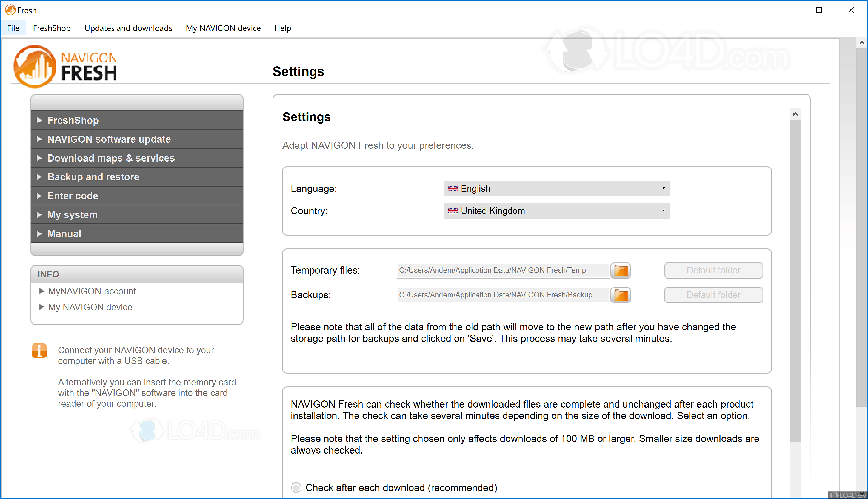
Task: Open the Country dropdown
Action: (x=556, y=211)
